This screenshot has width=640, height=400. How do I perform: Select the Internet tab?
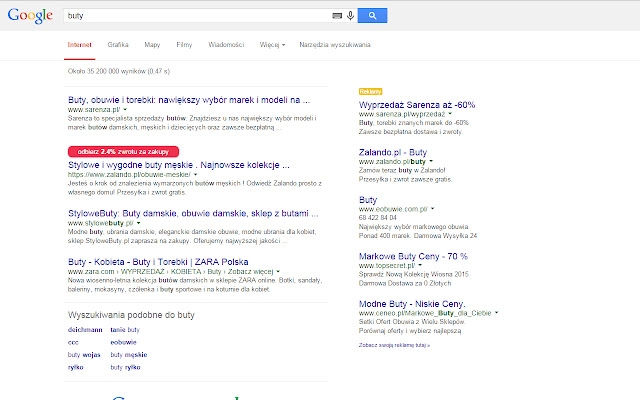[x=80, y=45]
